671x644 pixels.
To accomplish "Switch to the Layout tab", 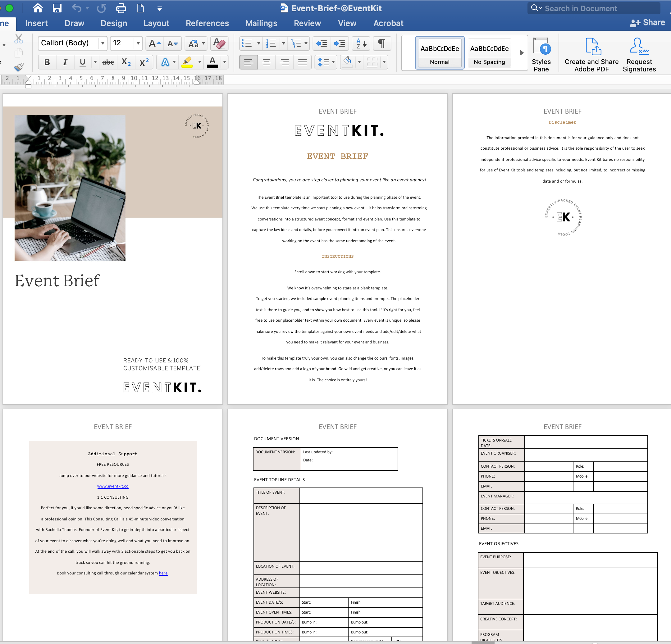I will click(x=156, y=23).
